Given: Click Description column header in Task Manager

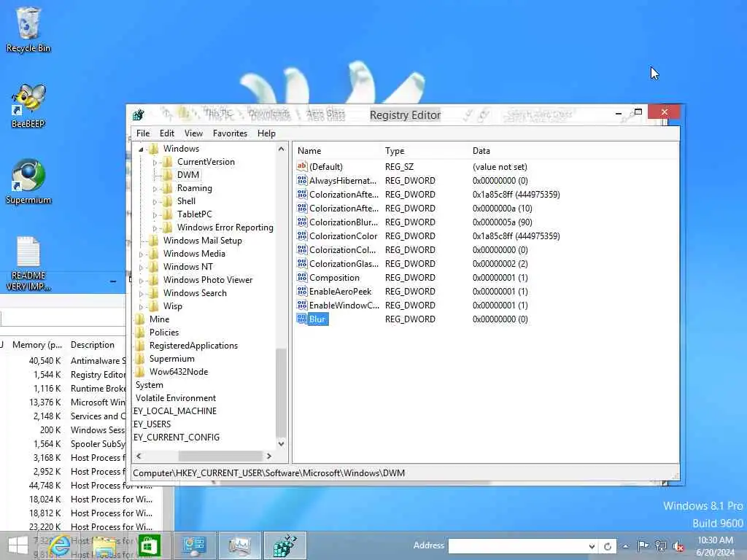Looking at the screenshot, I should [93, 345].
